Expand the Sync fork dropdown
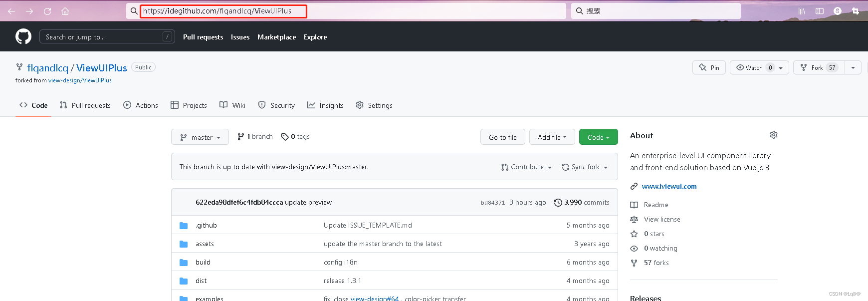This screenshot has height=301, width=868. pos(585,167)
